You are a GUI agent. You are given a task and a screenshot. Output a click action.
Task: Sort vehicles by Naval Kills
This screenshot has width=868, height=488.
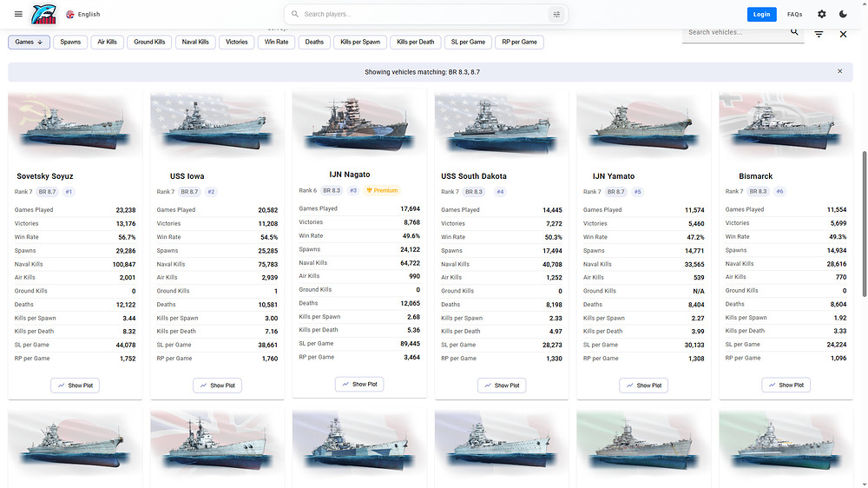pos(195,42)
